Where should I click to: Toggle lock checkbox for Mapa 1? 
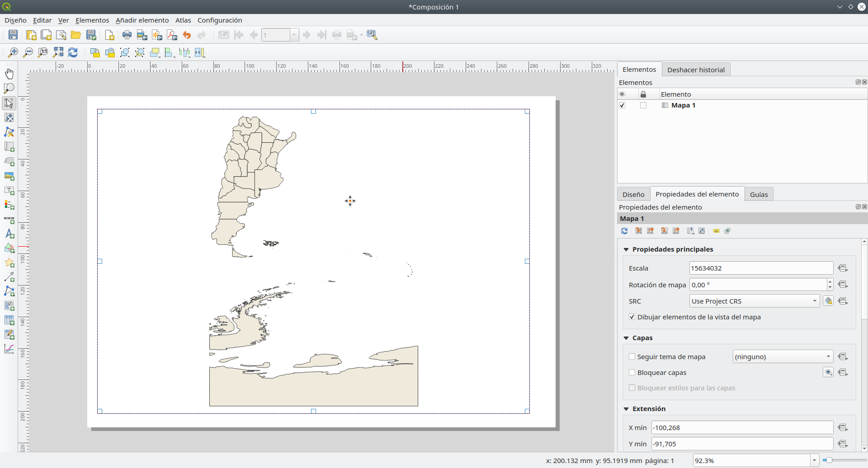click(x=643, y=105)
